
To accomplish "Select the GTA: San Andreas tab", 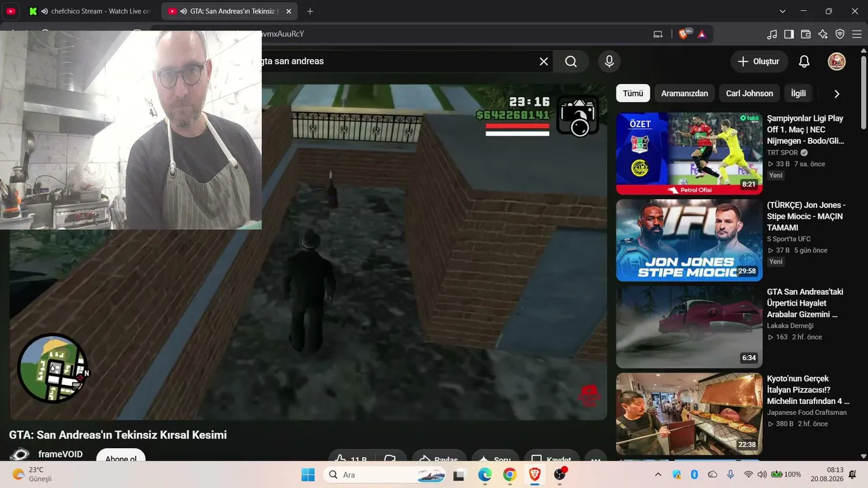I will (229, 12).
